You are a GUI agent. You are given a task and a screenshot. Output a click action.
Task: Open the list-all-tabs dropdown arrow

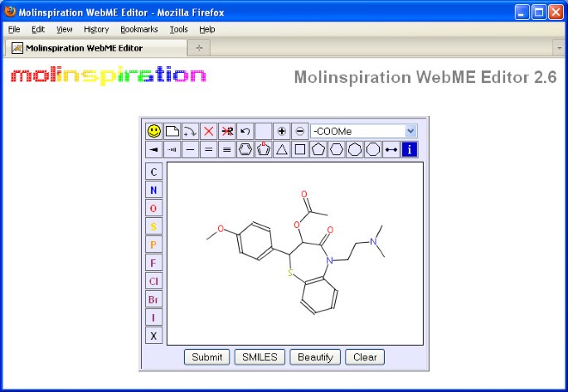pyautogui.click(x=559, y=48)
